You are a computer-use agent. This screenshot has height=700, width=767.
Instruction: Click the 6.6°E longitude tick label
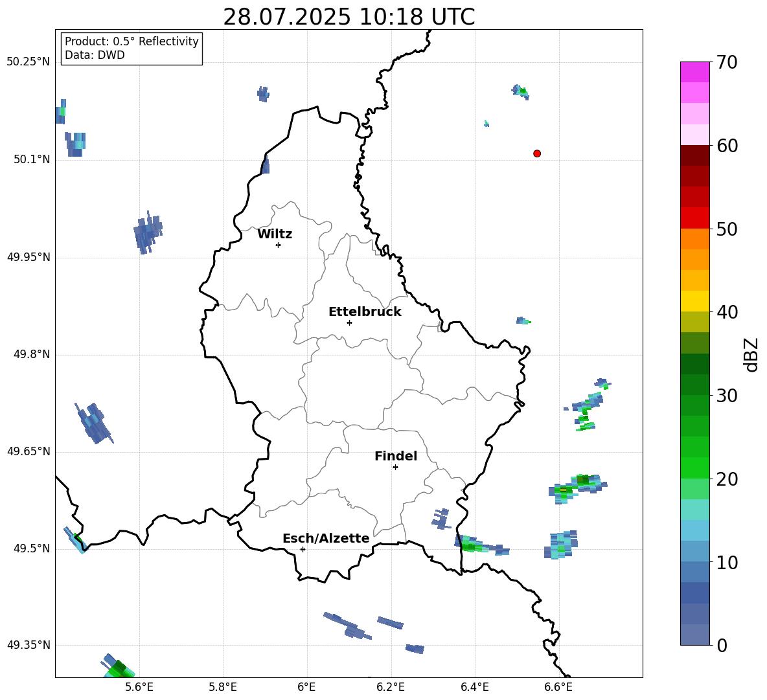[558, 687]
